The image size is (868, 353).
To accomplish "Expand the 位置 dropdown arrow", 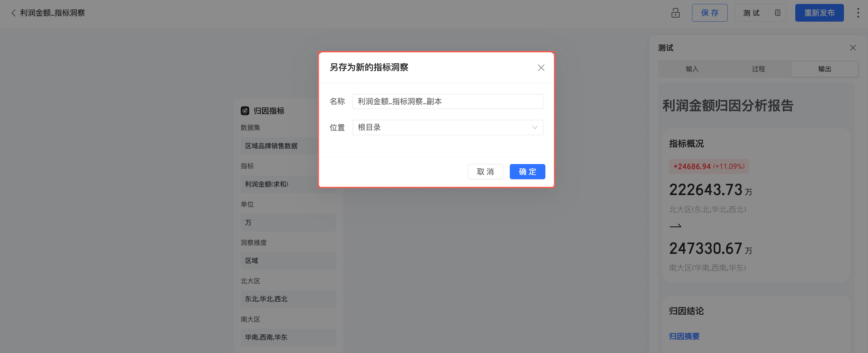I will (534, 128).
